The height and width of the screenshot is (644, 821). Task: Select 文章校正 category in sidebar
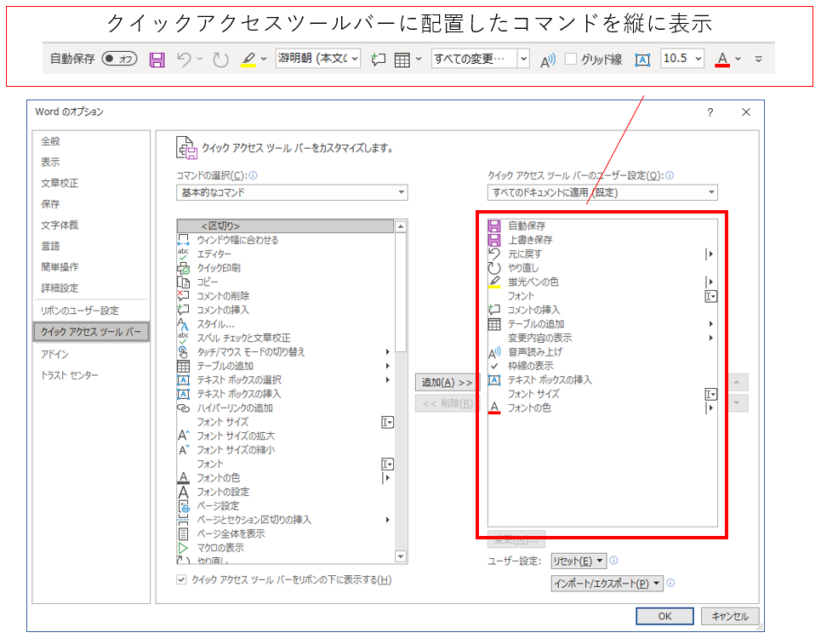tap(60, 183)
